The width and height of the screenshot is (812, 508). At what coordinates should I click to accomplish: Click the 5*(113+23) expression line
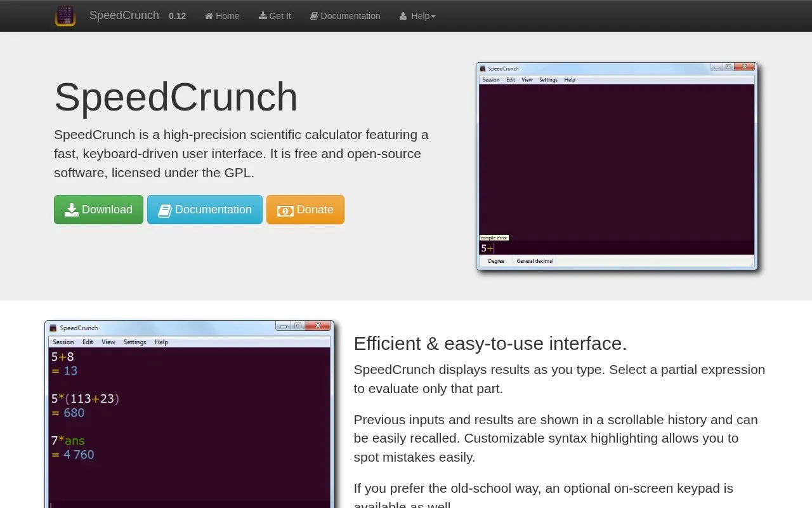(86, 399)
